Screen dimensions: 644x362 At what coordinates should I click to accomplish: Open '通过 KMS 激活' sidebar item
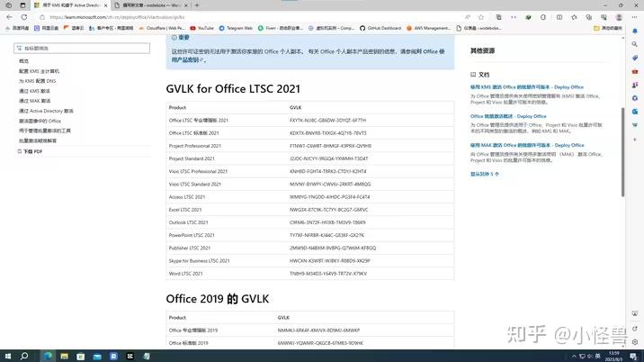(34, 91)
